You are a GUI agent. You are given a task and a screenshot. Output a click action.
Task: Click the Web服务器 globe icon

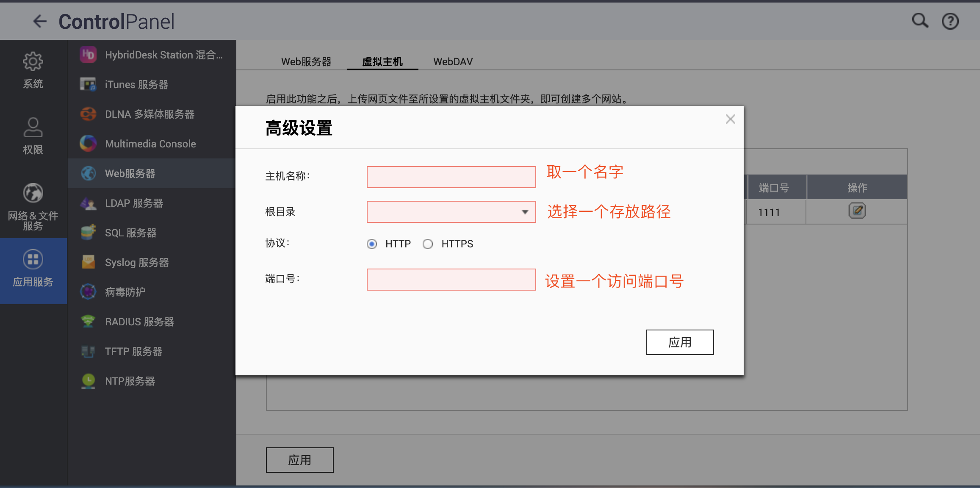pyautogui.click(x=88, y=173)
